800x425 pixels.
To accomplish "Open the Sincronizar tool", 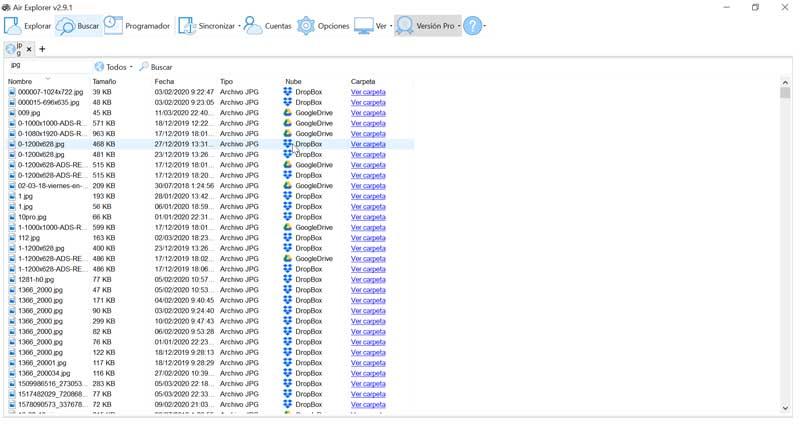I will [206, 26].
